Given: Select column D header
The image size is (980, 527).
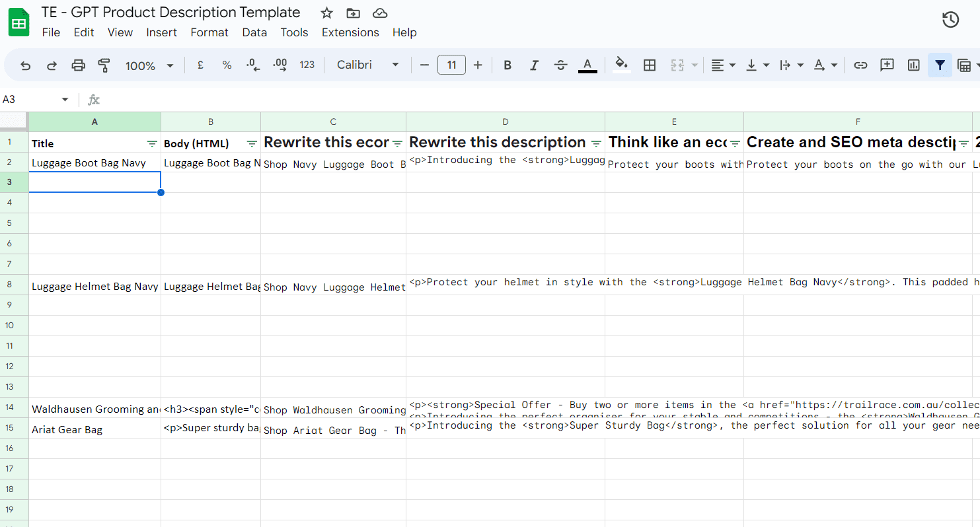Looking at the screenshot, I should point(506,122).
